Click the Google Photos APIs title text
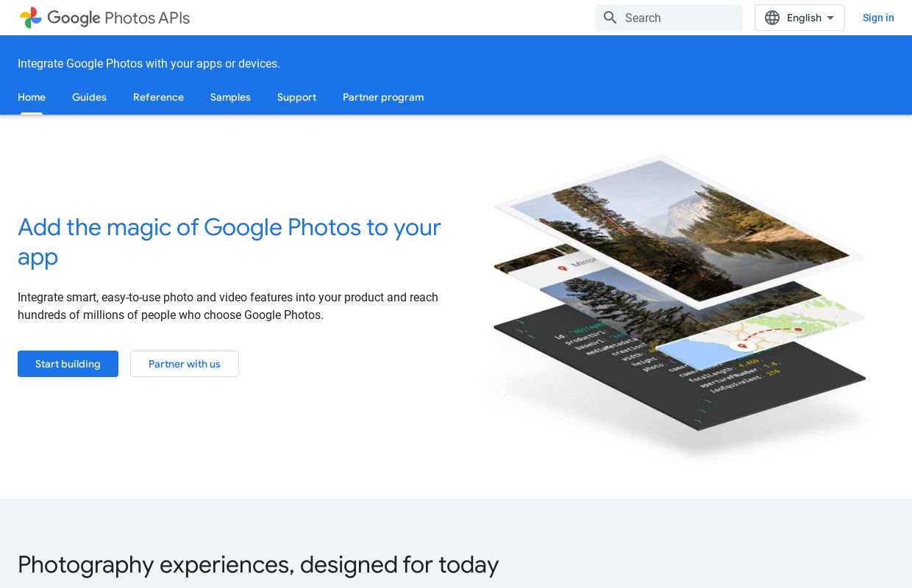Image resolution: width=912 pixels, height=588 pixels. coord(118,18)
